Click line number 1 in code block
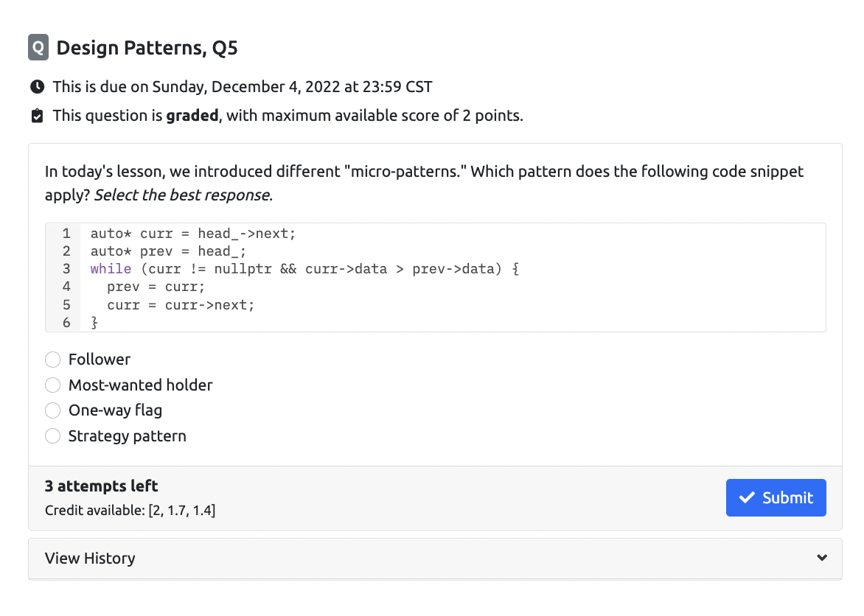The width and height of the screenshot is (864, 616). (x=66, y=234)
